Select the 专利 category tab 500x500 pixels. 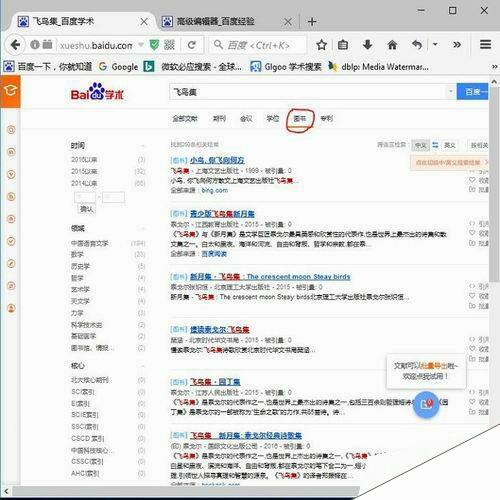click(x=327, y=119)
